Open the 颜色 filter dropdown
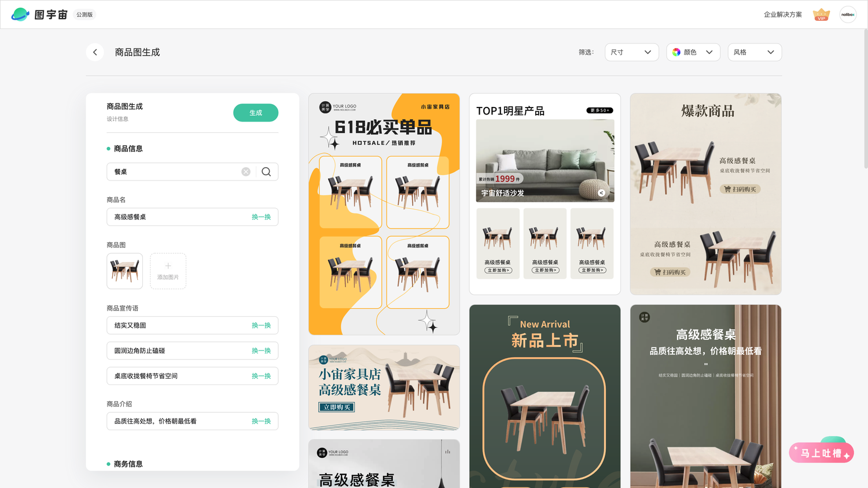This screenshot has width=868, height=488. coord(693,52)
